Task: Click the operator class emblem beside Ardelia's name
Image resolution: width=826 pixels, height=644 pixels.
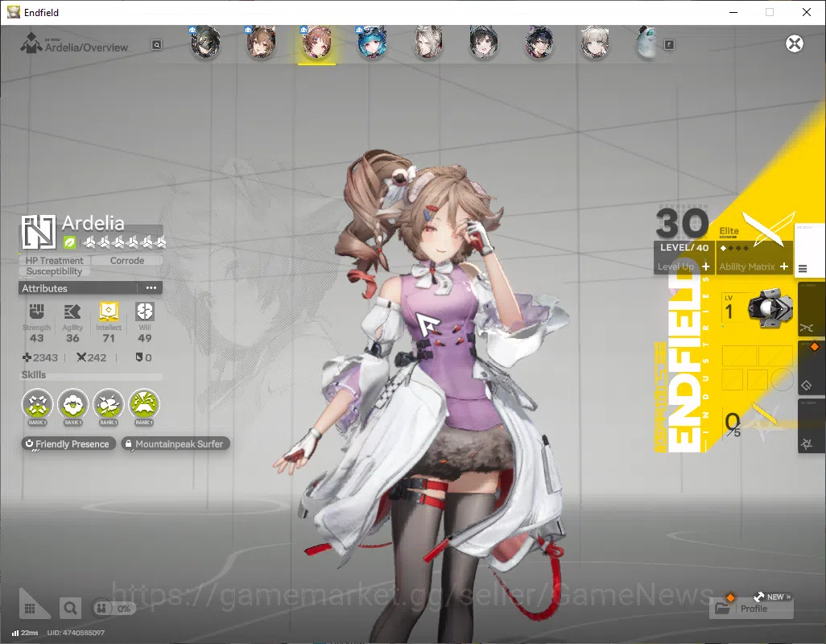Action: point(39,232)
